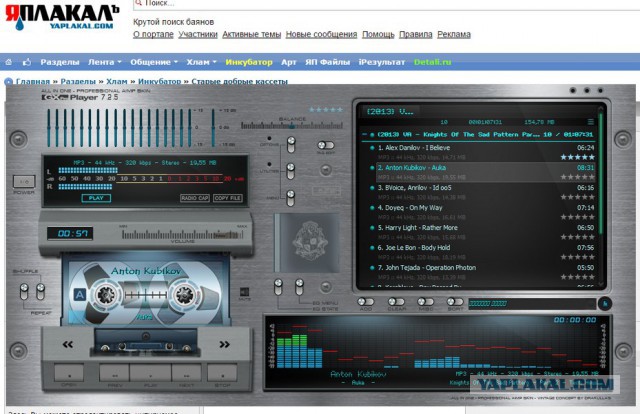This screenshot has width=640, height=414.
Task: Click the YaPlakal logo
Action: click(60, 17)
